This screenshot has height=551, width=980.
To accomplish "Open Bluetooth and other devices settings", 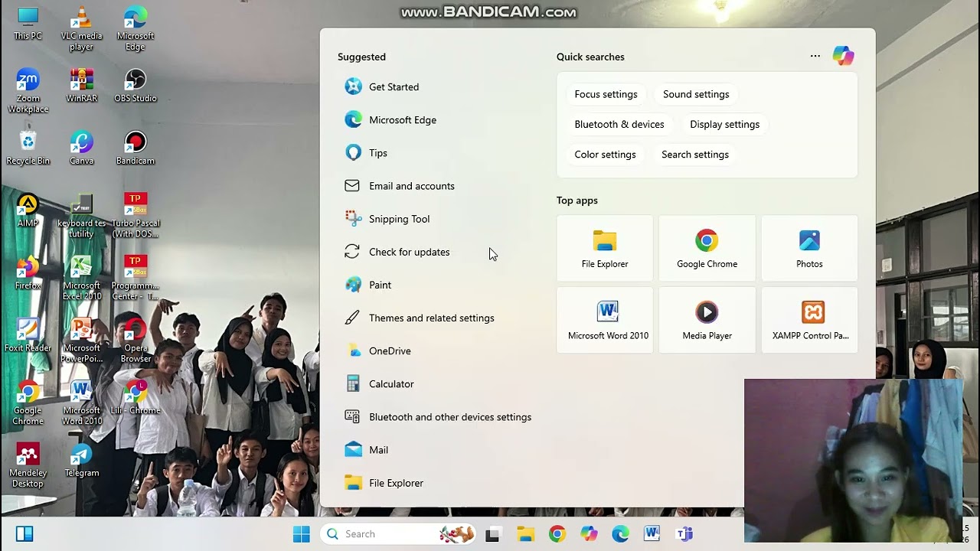I will 436,417.
